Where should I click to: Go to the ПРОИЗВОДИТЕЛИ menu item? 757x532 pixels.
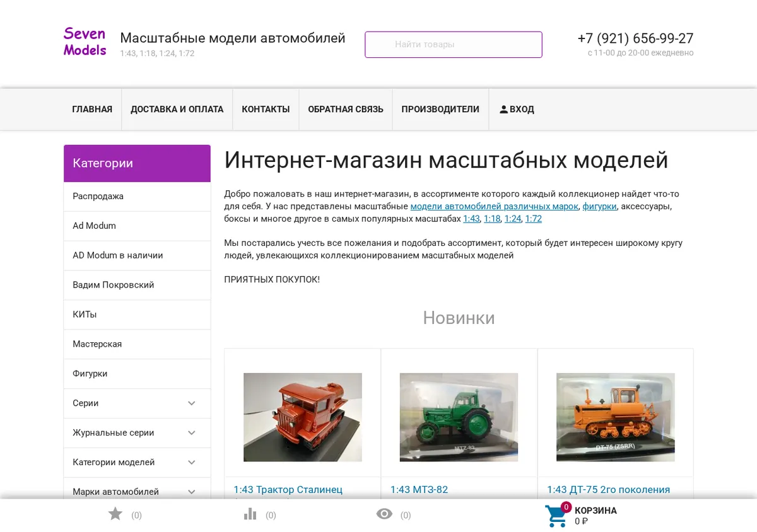[x=440, y=110]
